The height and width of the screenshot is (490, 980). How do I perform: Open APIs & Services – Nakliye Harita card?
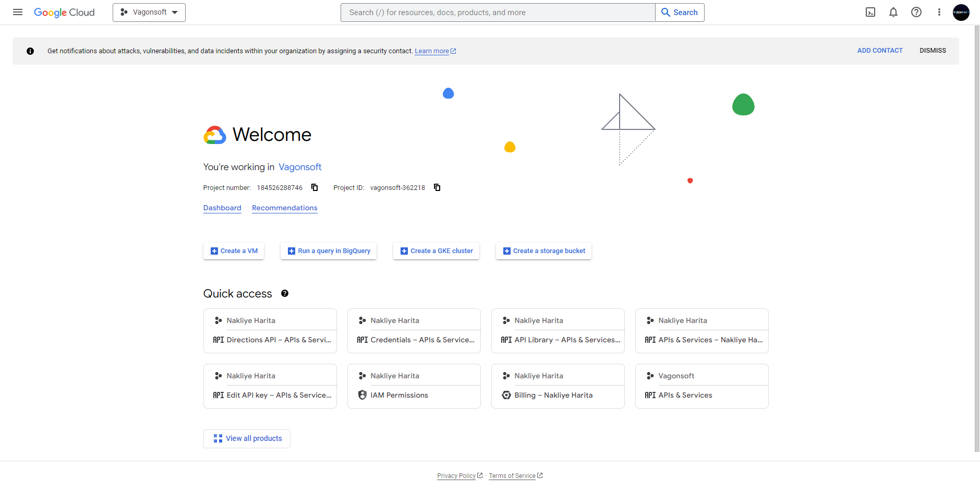click(702, 331)
